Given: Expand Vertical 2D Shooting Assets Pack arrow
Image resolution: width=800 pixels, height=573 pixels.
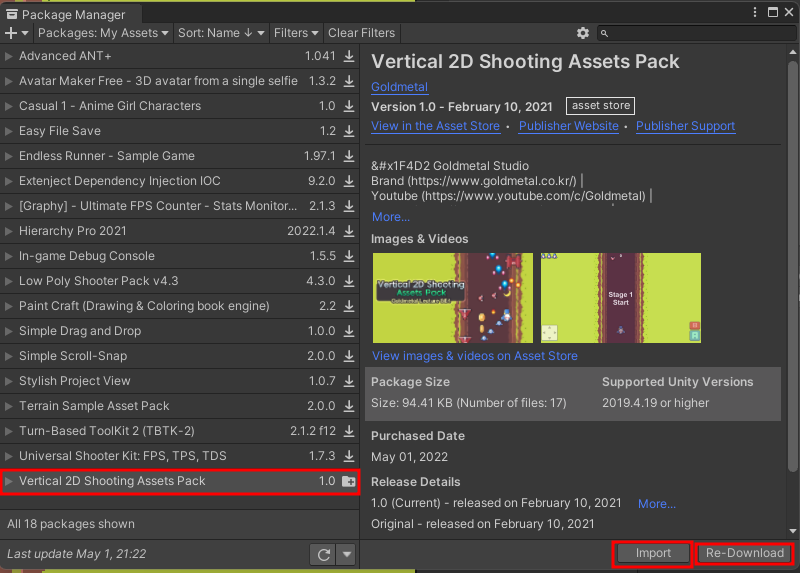Looking at the screenshot, I should [x=8, y=481].
